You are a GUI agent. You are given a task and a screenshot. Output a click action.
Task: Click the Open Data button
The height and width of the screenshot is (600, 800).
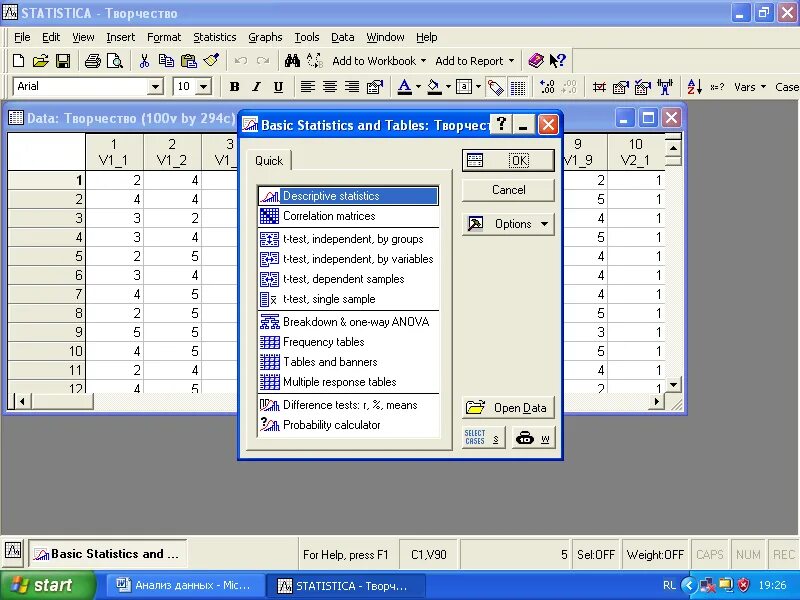(x=508, y=408)
